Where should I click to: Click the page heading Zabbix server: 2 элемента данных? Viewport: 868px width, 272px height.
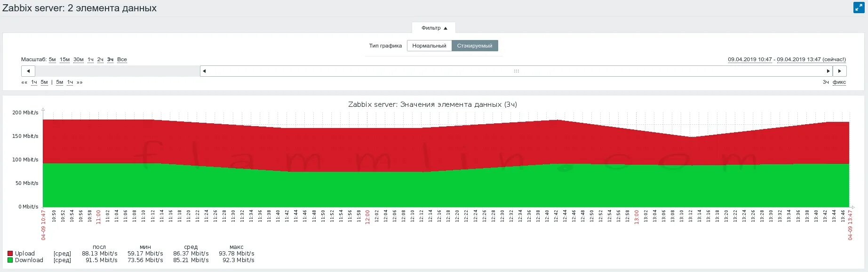pos(80,8)
